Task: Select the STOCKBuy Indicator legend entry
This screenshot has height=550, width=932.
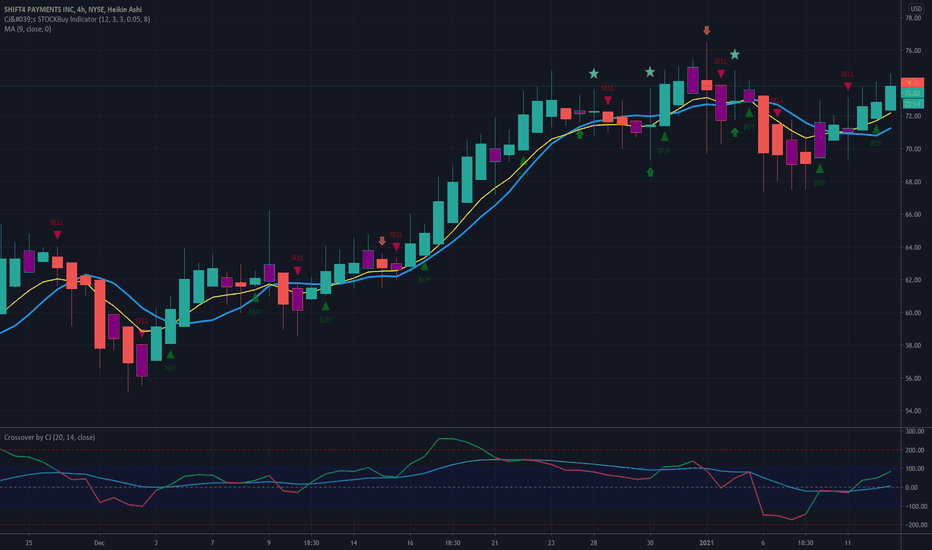Action: click(x=77, y=19)
